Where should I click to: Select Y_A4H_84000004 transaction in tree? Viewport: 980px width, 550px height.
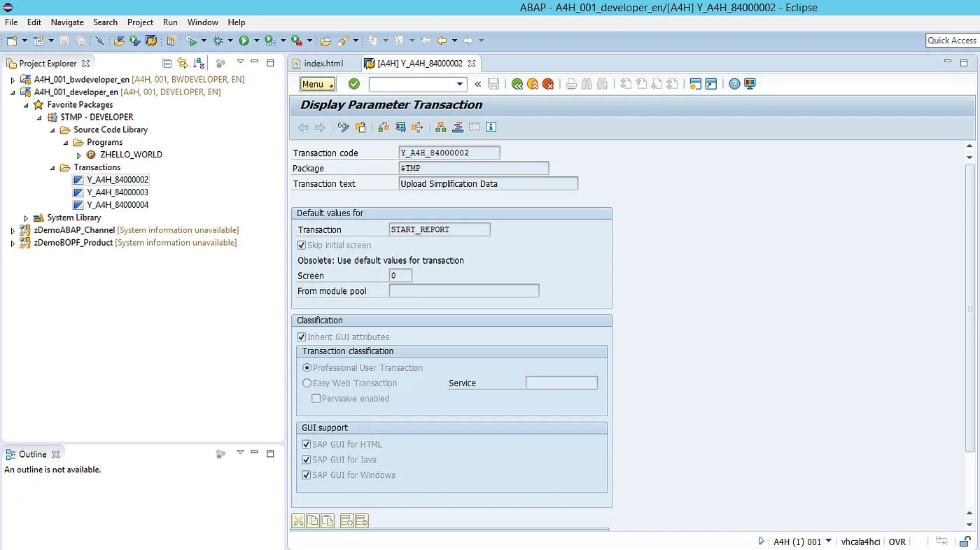[x=118, y=205]
